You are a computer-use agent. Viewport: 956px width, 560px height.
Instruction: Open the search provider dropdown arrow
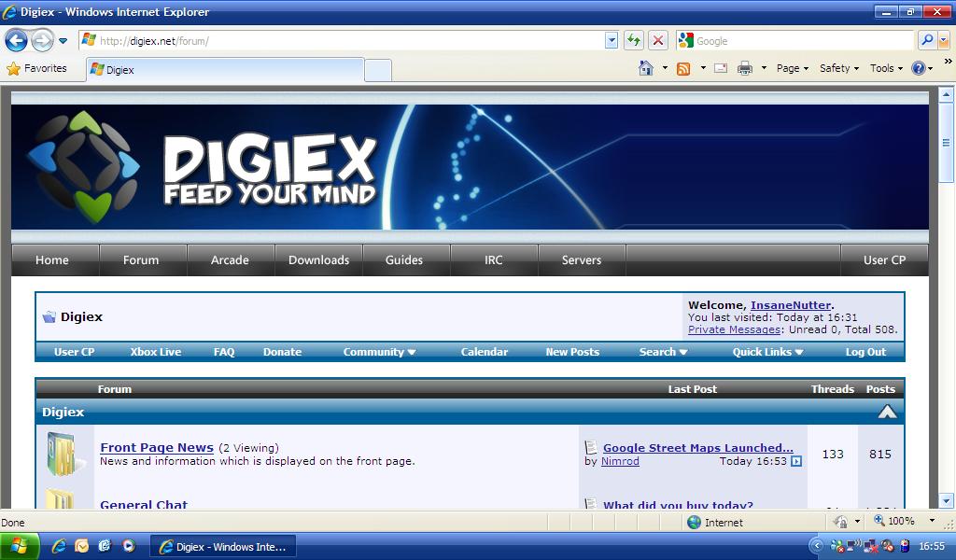[x=944, y=41]
